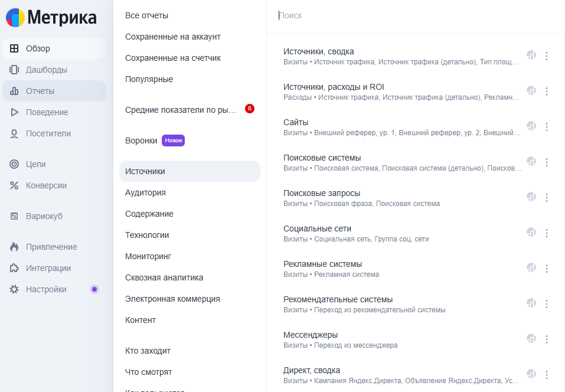Viewport: 565px width, 392px height.
Task: Open the three-dot menu for Источники, расходы и ROI
Action: tap(547, 91)
